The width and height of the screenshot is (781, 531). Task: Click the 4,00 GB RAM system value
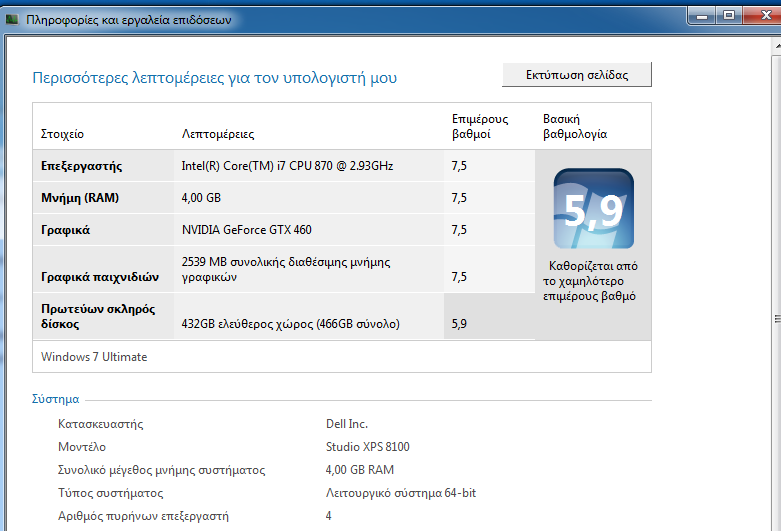(360, 470)
